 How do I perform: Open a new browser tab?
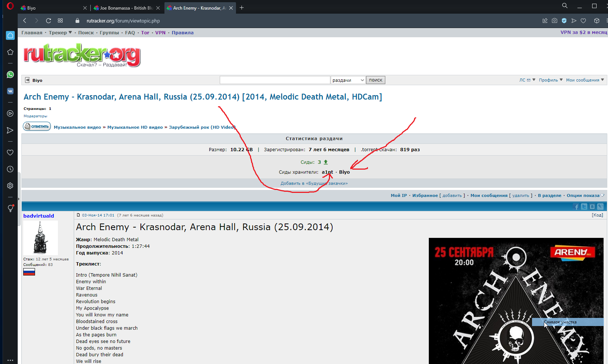point(242,8)
